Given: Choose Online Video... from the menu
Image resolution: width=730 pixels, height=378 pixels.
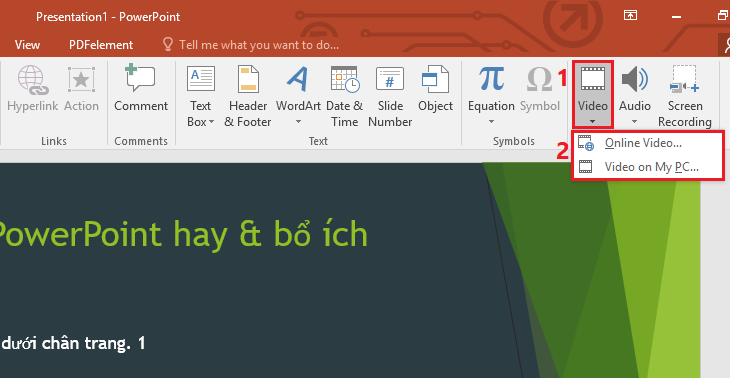Looking at the screenshot, I should point(648,143).
